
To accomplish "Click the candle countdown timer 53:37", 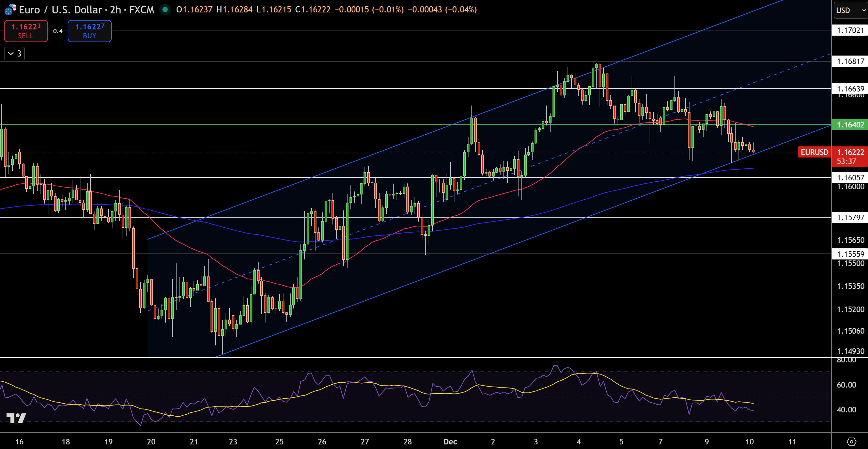I will (x=846, y=161).
